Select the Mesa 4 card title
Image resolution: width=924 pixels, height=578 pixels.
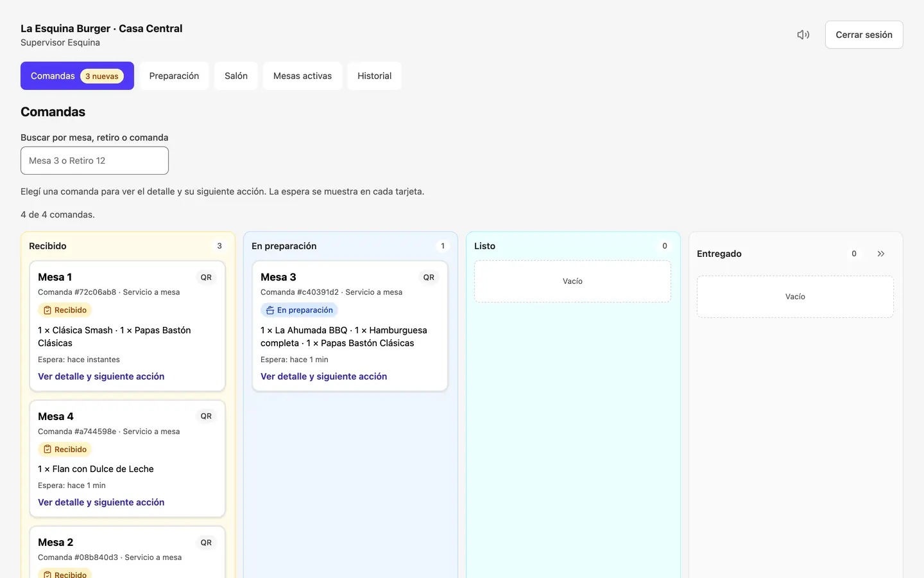(56, 416)
